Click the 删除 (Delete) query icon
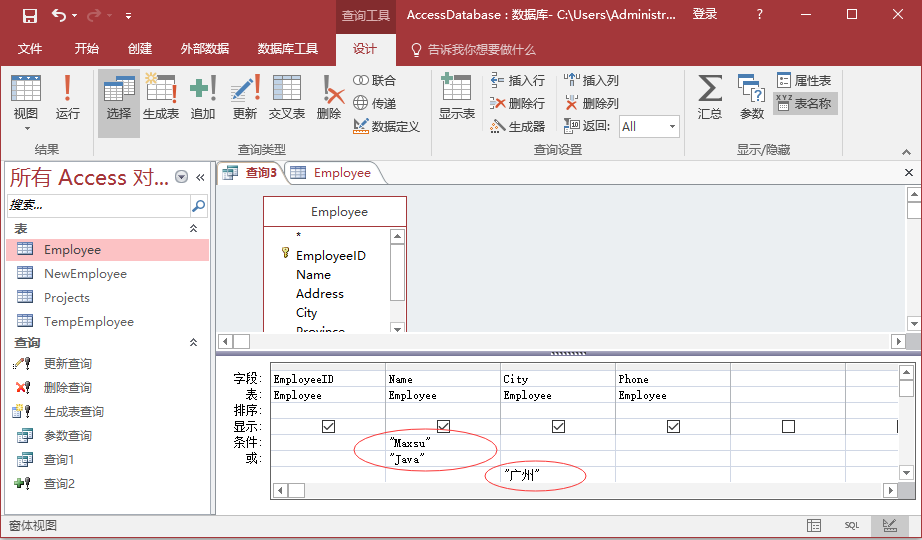 [x=329, y=98]
